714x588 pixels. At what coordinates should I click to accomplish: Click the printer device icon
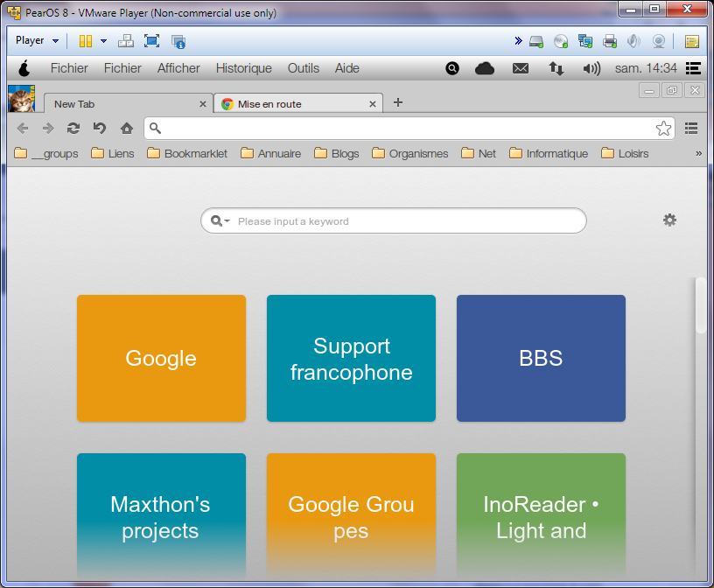(610, 41)
